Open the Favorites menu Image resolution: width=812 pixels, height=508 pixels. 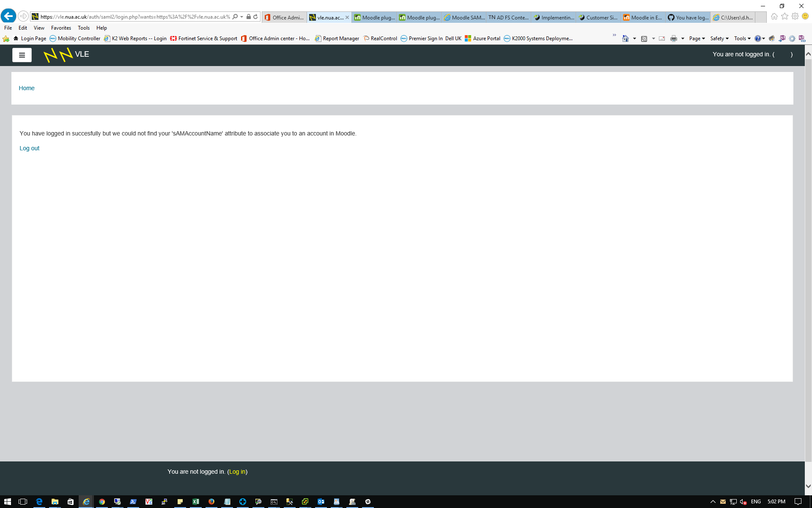coord(61,28)
